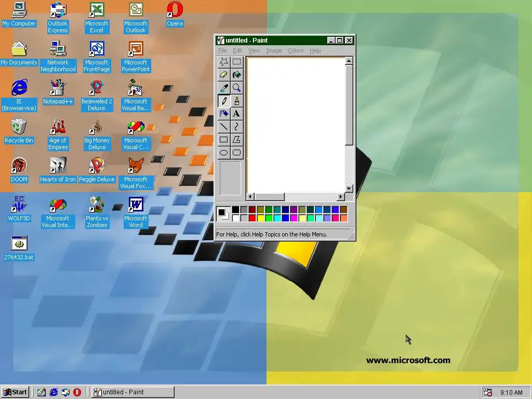This screenshot has width=532, height=399.
Task: Select the Rounded Rectangle tool
Action: point(236,152)
